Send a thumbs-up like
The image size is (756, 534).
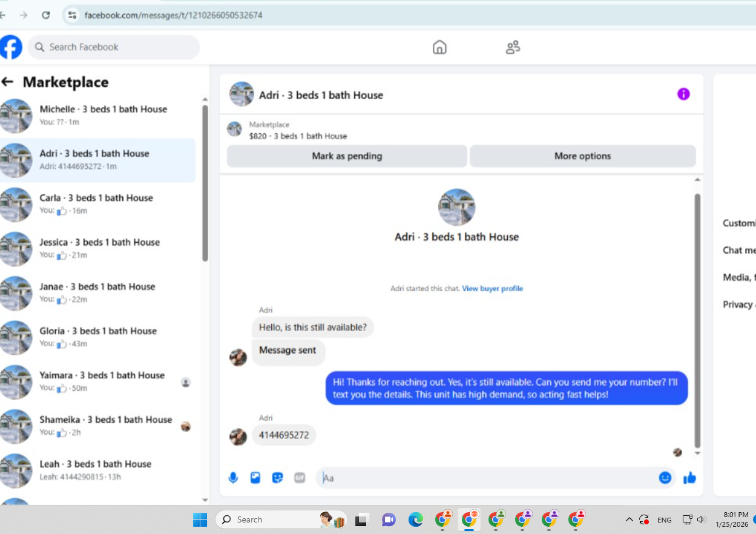coord(689,478)
